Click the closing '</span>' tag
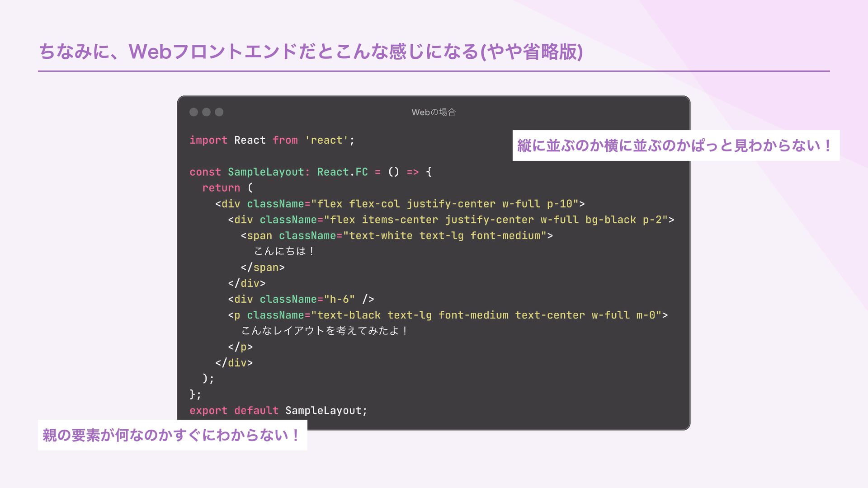The height and width of the screenshot is (488, 868). click(x=263, y=267)
